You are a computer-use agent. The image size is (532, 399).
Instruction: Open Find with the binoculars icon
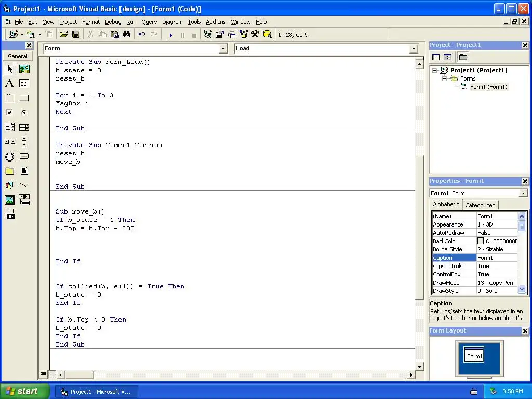[x=127, y=35]
